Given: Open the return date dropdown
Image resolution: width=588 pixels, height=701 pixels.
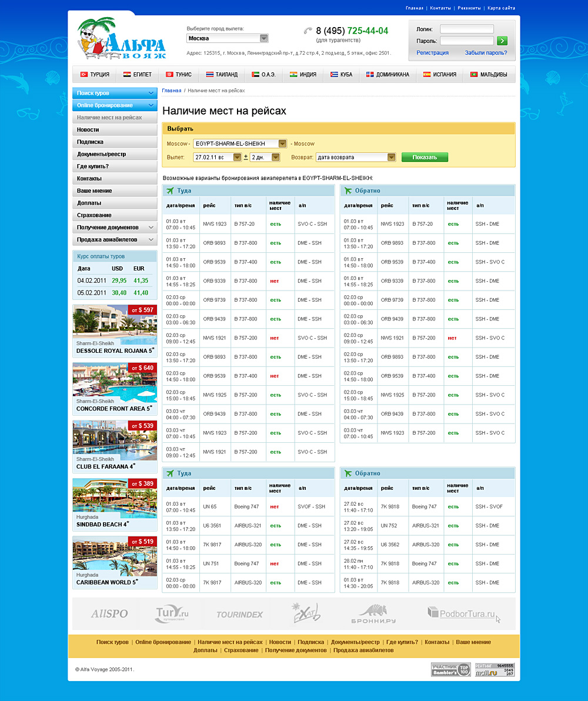Looking at the screenshot, I should coord(356,157).
